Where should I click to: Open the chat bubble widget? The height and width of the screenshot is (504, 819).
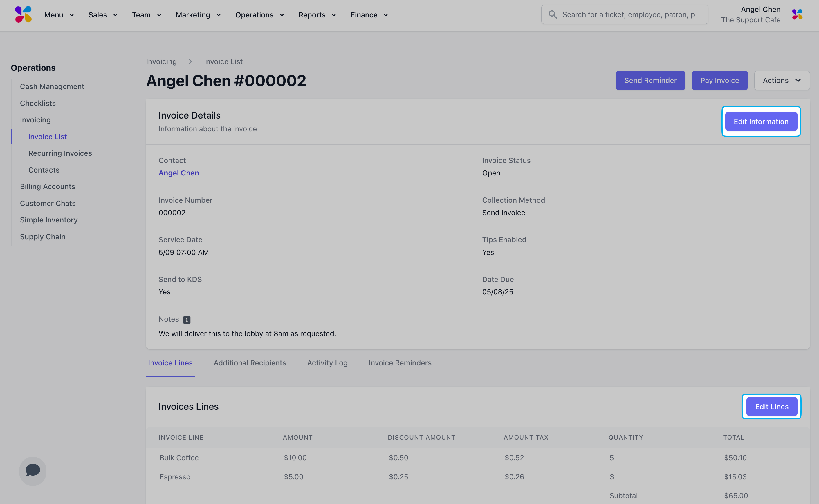click(33, 471)
